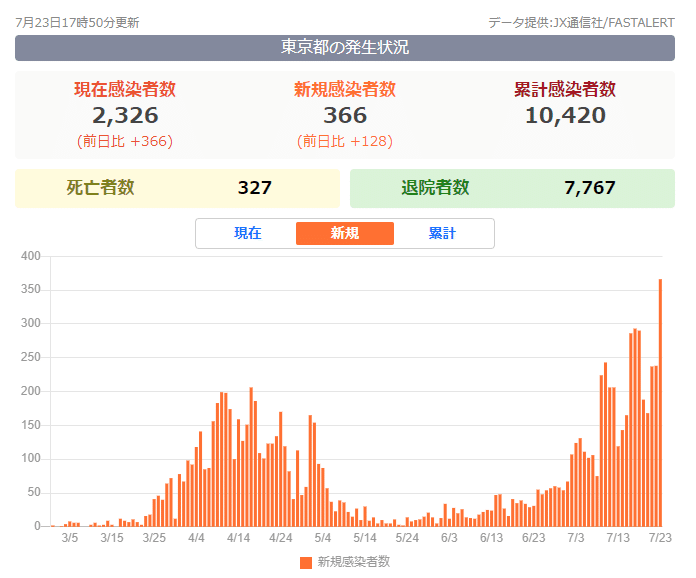Click 死亡者数 label

pos(100,188)
